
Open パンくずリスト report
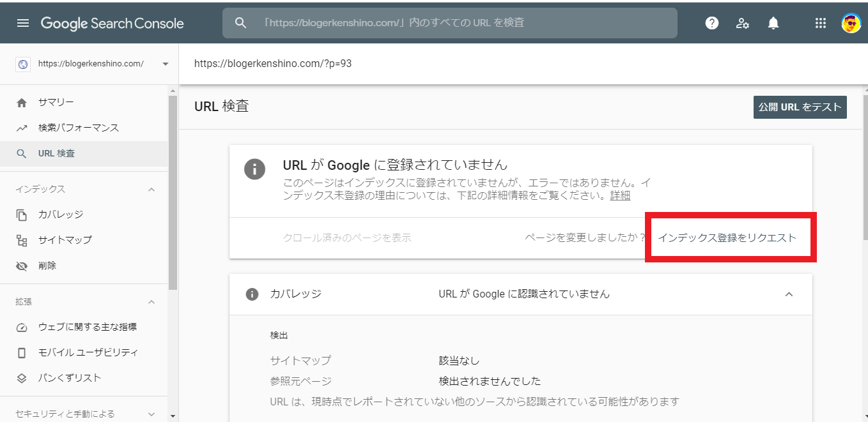coord(84,378)
